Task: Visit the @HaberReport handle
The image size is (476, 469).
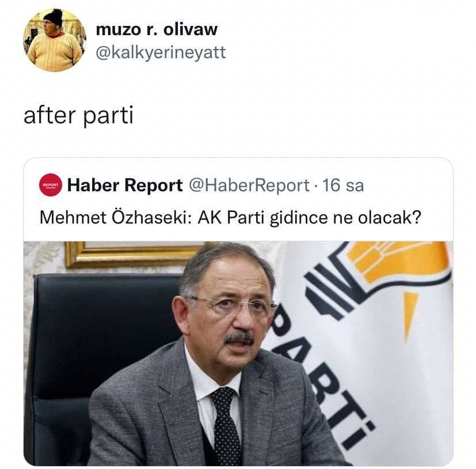Action: pyautogui.click(x=249, y=185)
